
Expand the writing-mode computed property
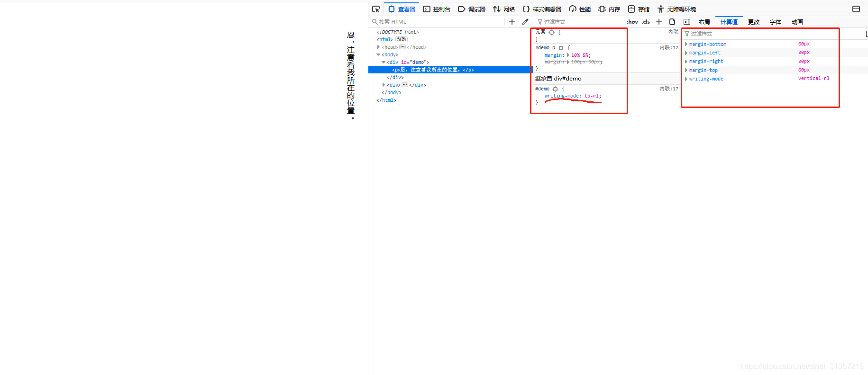tap(686, 79)
